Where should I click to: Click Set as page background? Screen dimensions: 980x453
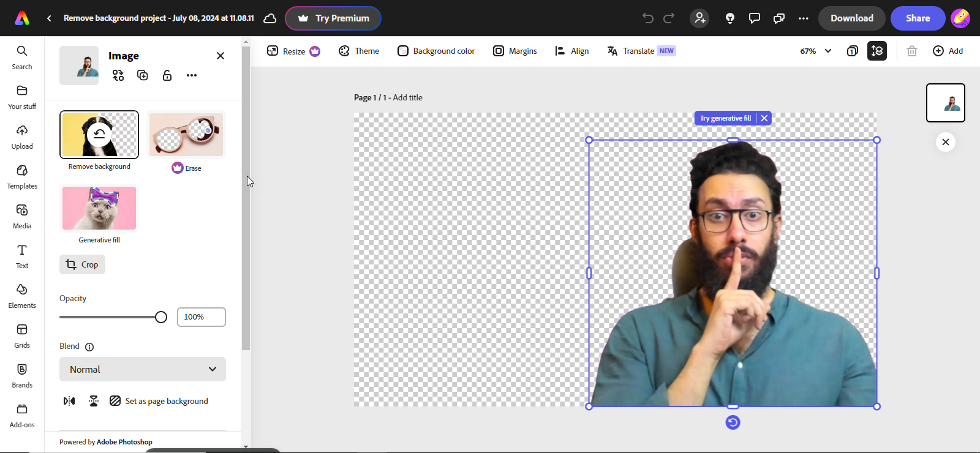[x=159, y=401]
